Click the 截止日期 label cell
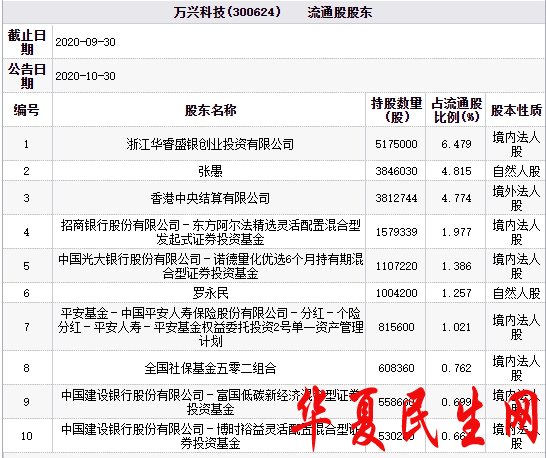 (x=27, y=42)
